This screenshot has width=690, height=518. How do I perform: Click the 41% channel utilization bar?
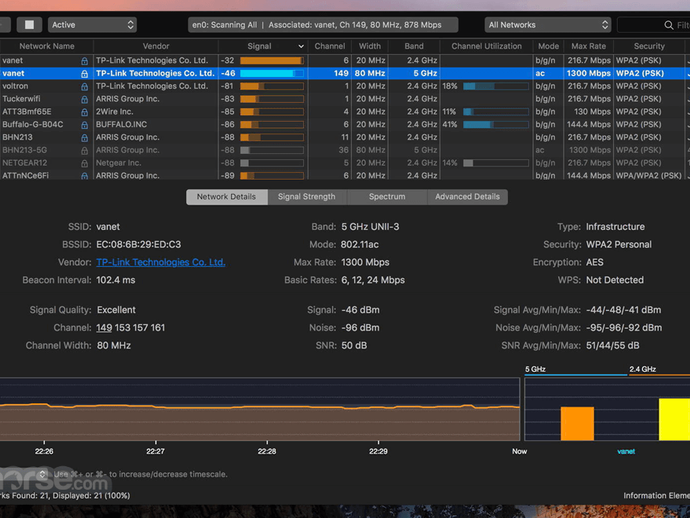coord(496,125)
